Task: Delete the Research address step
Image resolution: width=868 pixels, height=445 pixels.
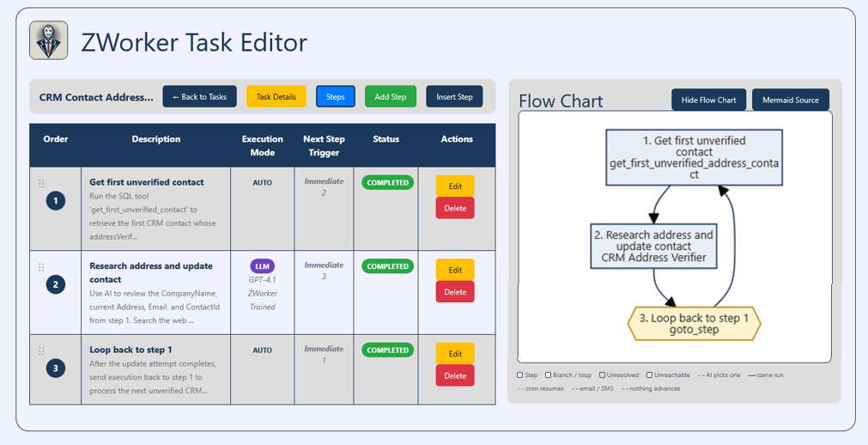Action: pos(455,292)
